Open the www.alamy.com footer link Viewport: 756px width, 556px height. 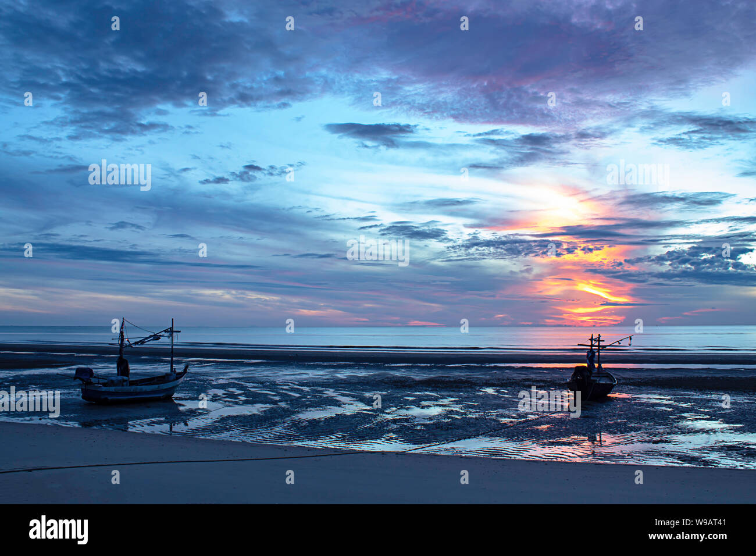687,536
